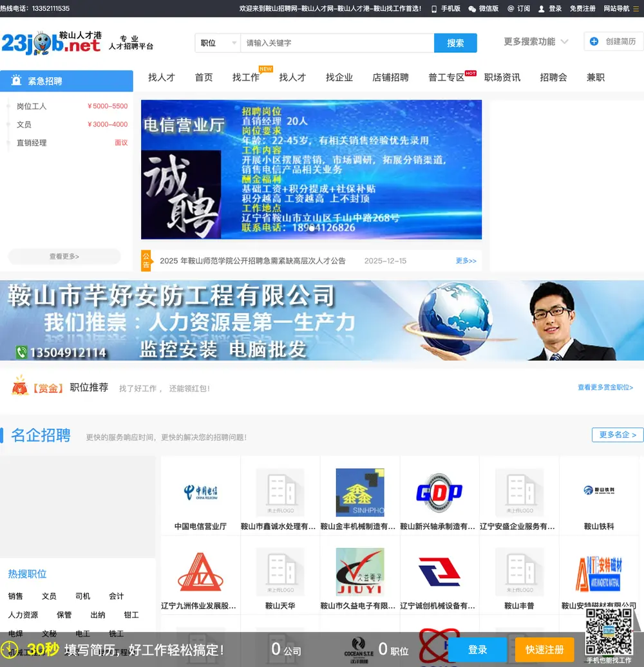Open the 招聘会 navigation tab
This screenshot has width=644, height=667.
tap(553, 77)
